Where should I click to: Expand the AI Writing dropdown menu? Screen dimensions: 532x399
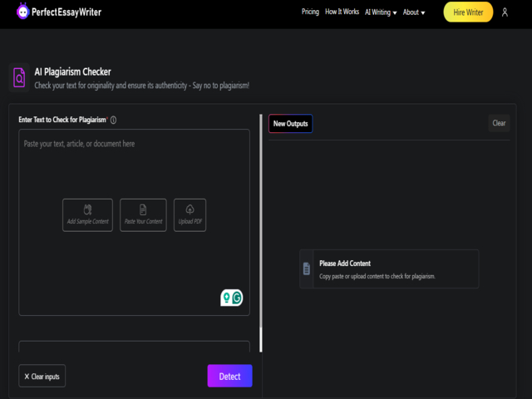[381, 12]
